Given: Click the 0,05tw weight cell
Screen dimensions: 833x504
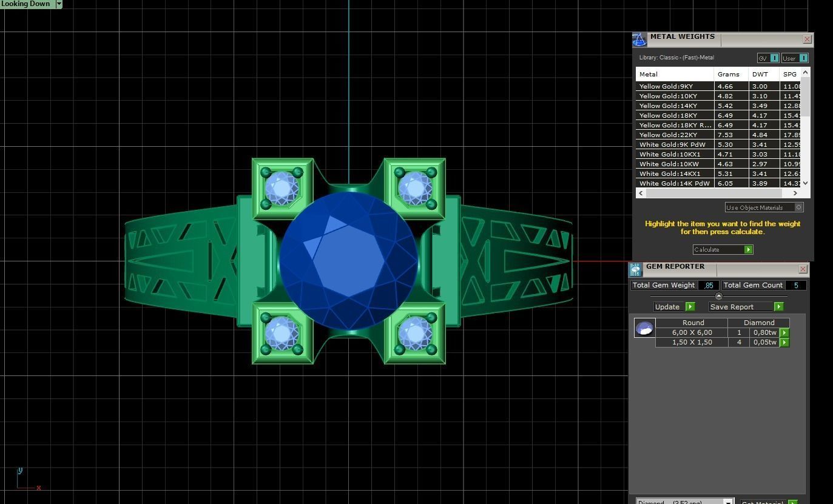Looking at the screenshot, I should coord(765,342).
